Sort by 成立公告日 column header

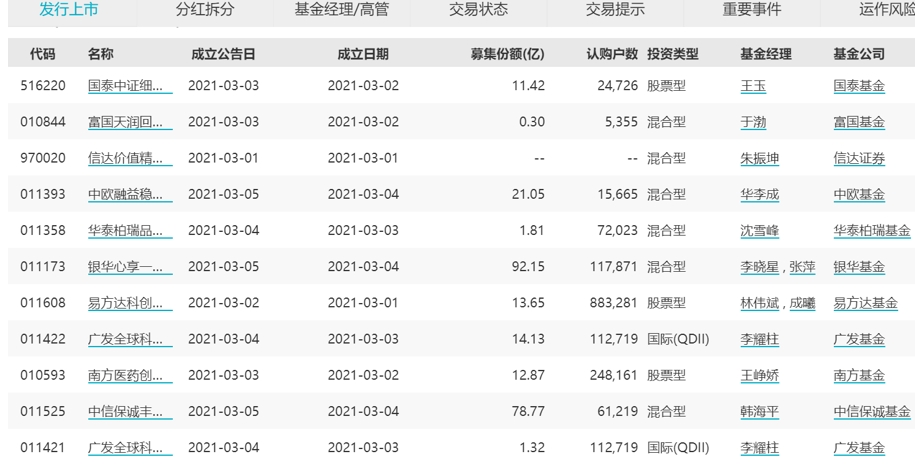click(223, 54)
